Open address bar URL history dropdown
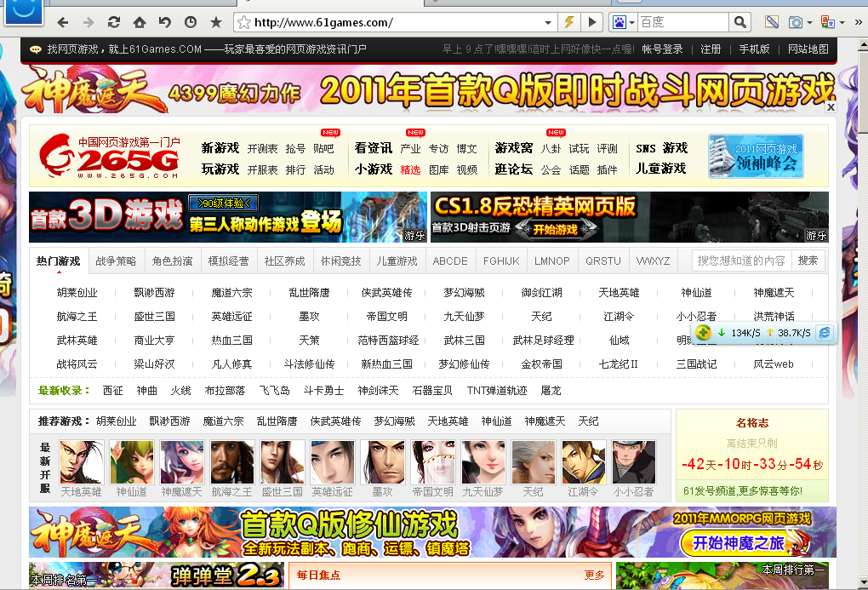 click(547, 23)
